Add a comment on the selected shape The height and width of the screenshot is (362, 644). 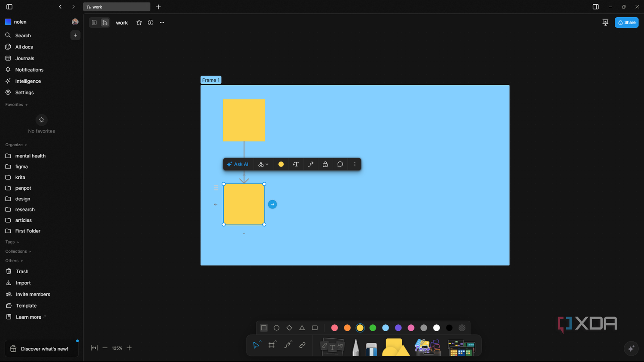click(340, 164)
